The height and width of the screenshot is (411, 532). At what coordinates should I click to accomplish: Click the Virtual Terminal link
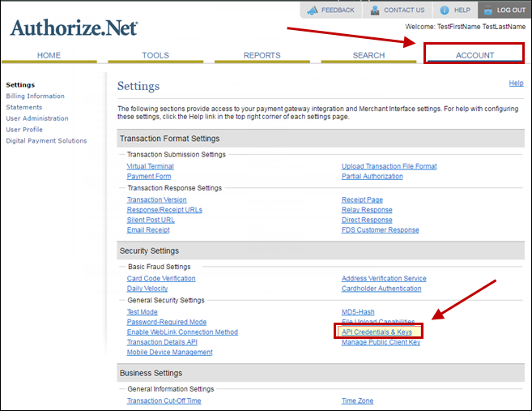(x=150, y=166)
